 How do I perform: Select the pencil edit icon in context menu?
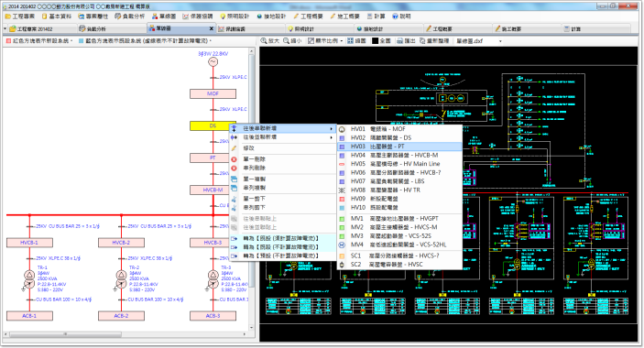235,148
